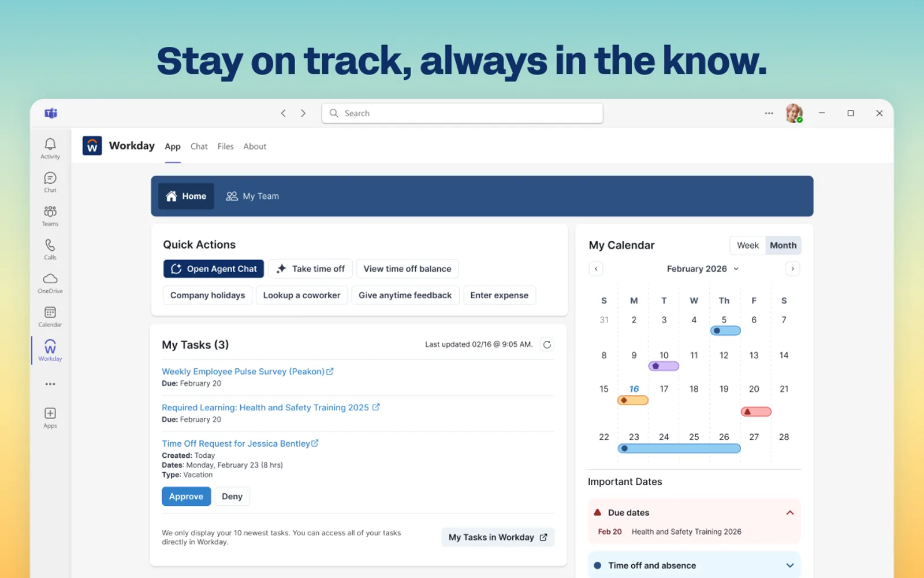Open OneDrive in the sidebar
Image resolution: width=924 pixels, height=578 pixels.
[50, 283]
